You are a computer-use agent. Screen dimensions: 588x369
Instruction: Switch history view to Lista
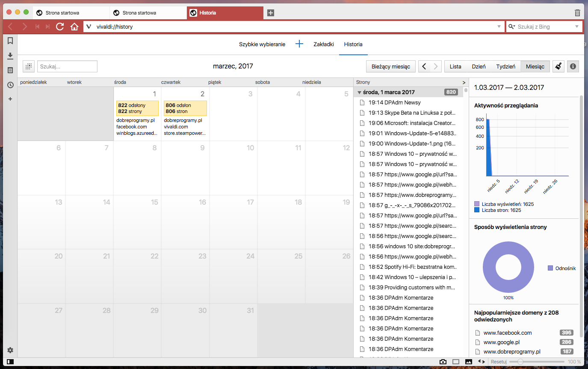click(455, 66)
